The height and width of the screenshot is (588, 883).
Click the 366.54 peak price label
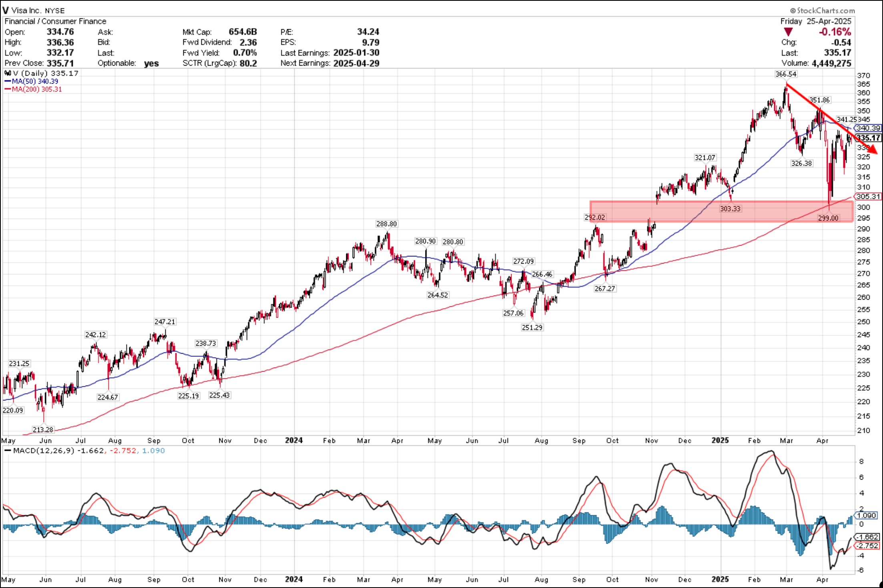(x=785, y=74)
